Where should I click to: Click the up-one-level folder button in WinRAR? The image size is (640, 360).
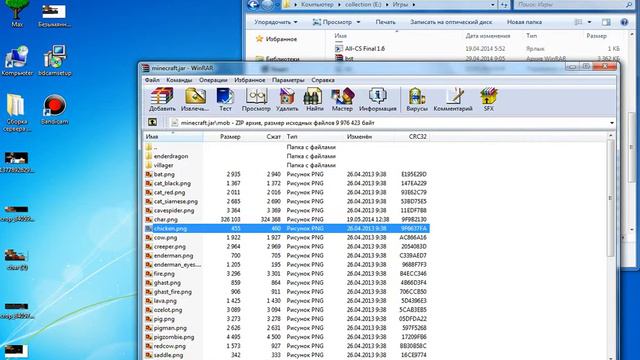(152, 122)
